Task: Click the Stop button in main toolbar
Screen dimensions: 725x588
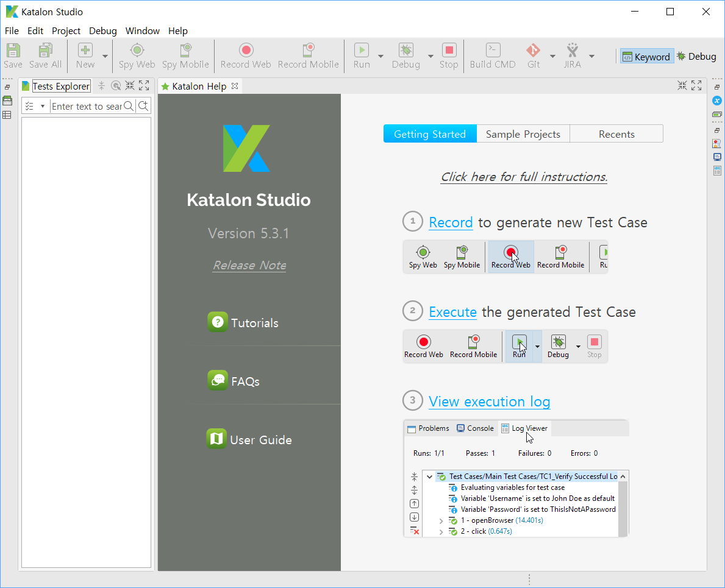Action: [x=449, y=56]
